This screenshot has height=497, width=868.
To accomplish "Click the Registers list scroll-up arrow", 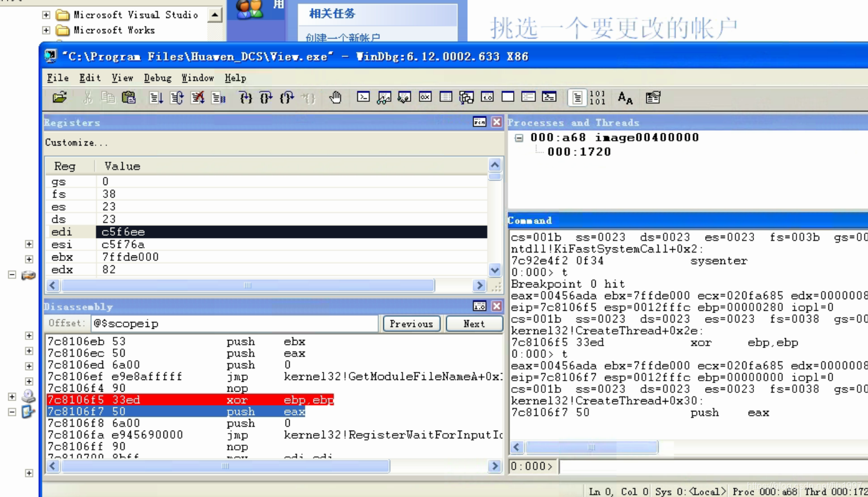I will (x=495, y=165).
